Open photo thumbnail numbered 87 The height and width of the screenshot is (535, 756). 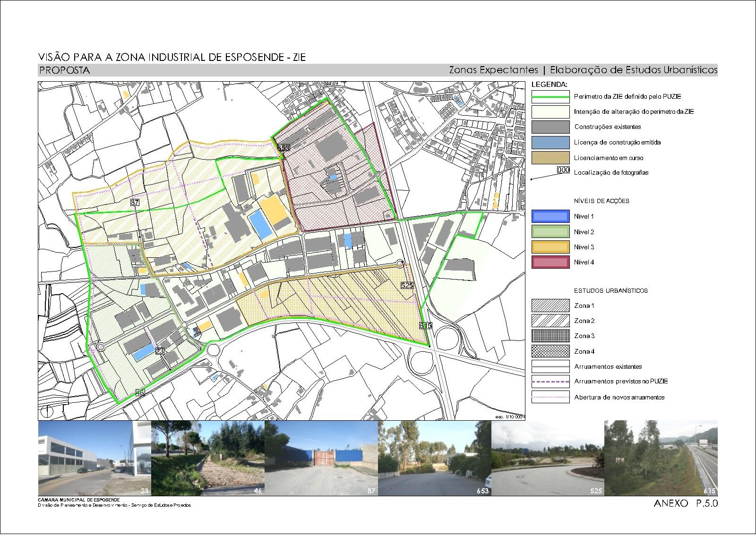pyautogui.click(x=321, y=458)
